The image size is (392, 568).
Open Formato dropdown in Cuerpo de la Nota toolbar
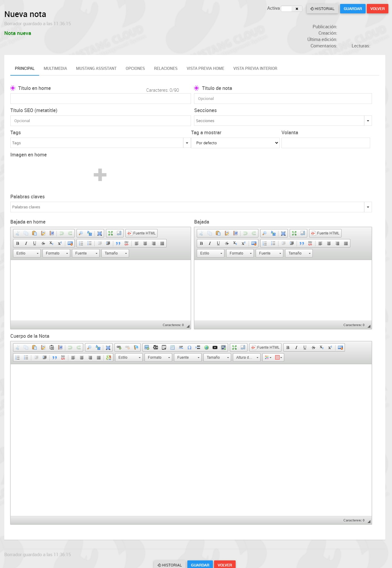point(158,358)
